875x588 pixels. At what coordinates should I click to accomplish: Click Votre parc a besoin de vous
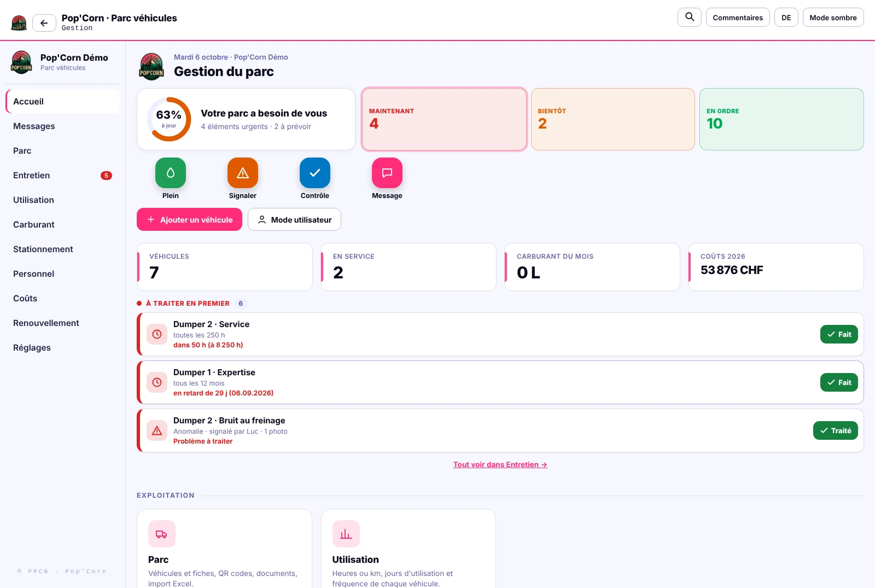coord(264,113)
